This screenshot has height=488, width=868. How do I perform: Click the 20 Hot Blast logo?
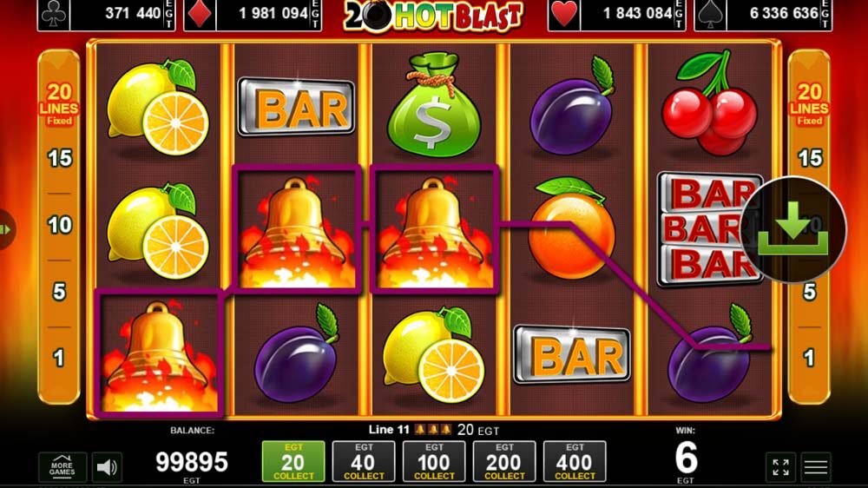(x=433, y=16)
